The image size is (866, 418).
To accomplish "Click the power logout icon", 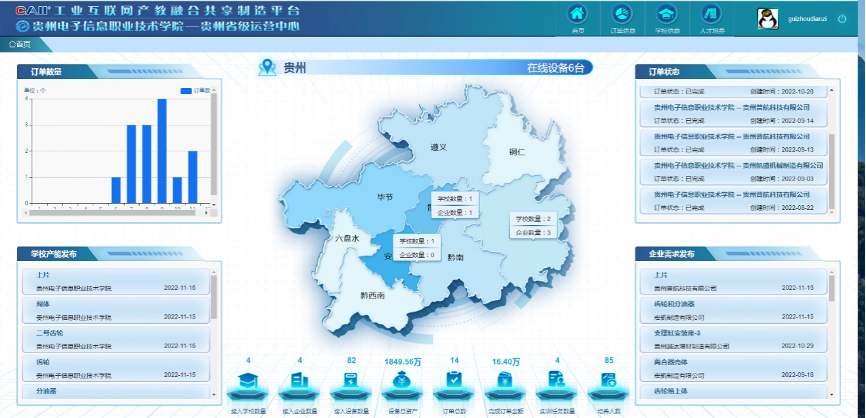I will tap(842, 19).
